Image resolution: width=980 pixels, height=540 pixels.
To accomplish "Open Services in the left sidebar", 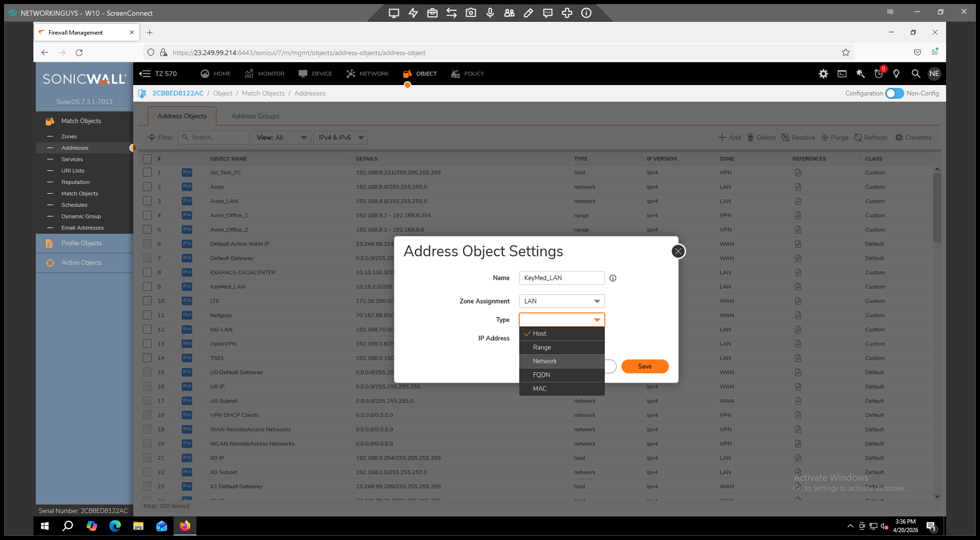I will coord(72,159).
